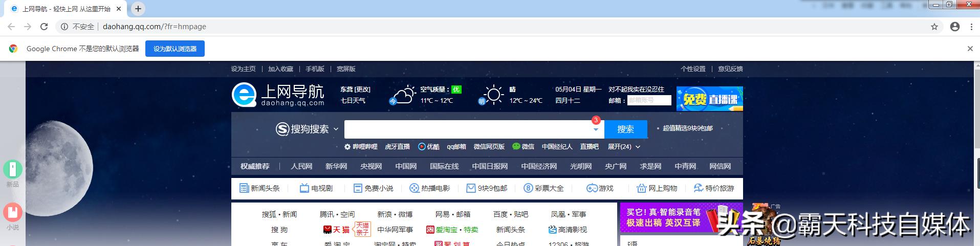
Task: Open 微信网页版 shortcut
Action: (x=489, y=147)
